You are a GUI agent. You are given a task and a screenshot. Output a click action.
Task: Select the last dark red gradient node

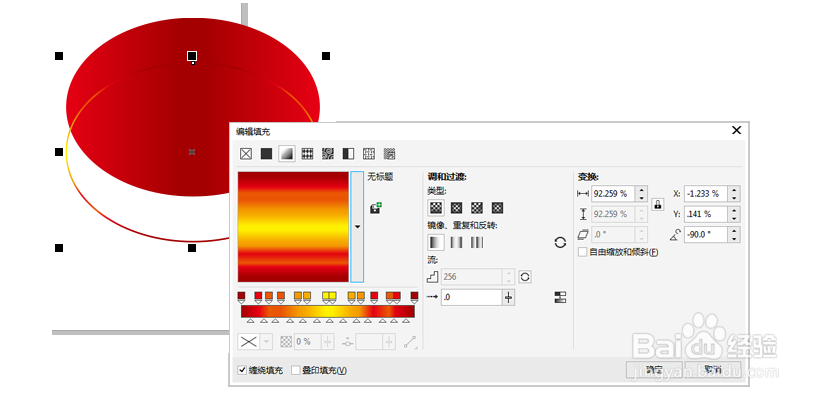click(x=415, y=297)
